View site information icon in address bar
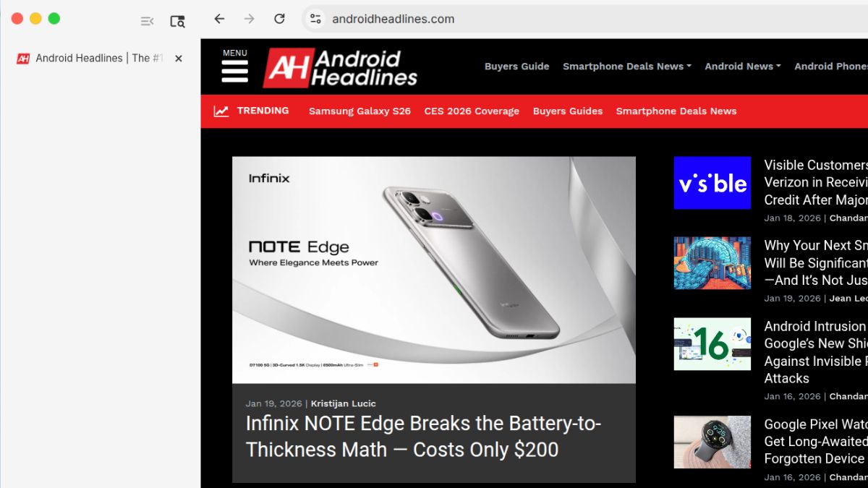The height and width of the screenshot is (488, 868). 315,19
